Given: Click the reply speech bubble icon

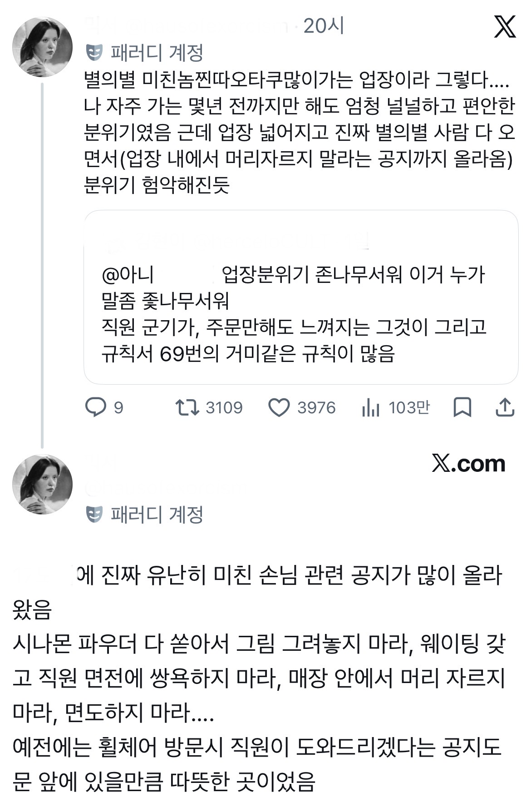Looking at the screenshot, I should (x=96, y=407).
